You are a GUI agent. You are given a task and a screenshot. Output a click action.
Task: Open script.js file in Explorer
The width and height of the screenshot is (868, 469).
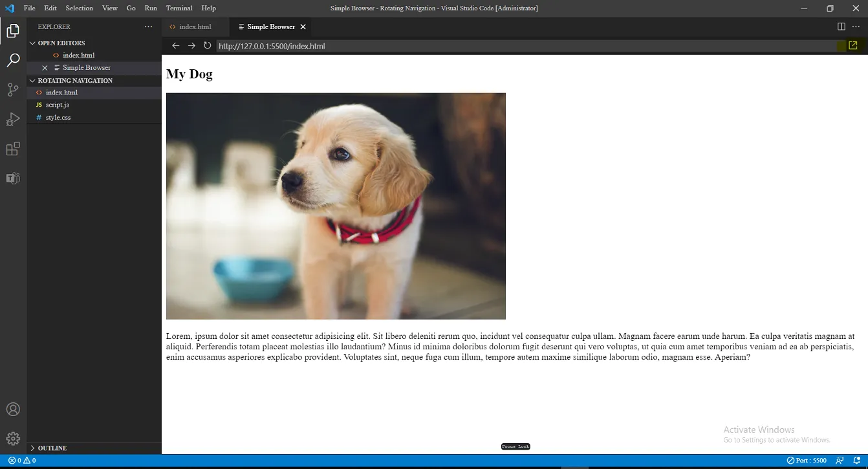tap(94, 105)
